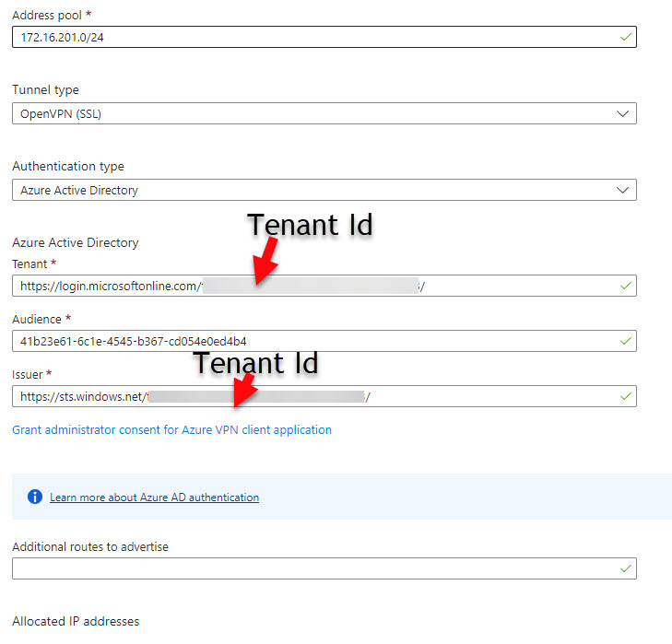Screen dimensions: 672x644
Task: Click the Issuer URL input field
Action: [324, 396]
